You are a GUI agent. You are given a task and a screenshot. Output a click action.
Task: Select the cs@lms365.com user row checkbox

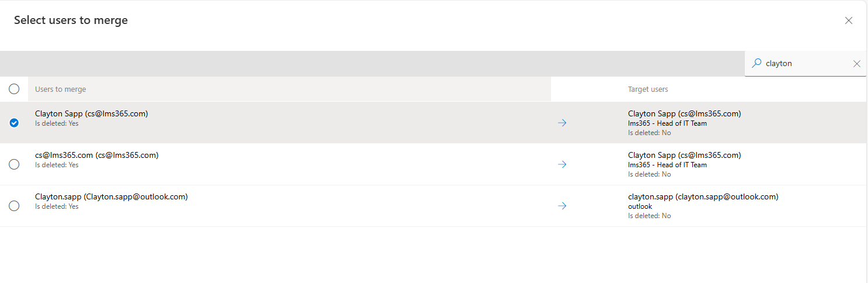coord(14,164)
